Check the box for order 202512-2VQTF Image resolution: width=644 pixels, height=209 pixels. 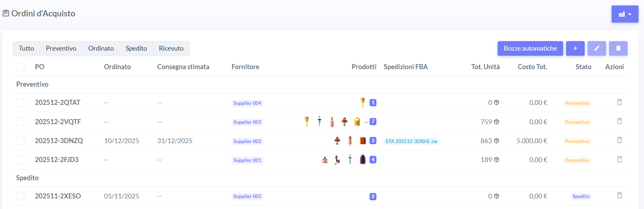pos(20,122)
